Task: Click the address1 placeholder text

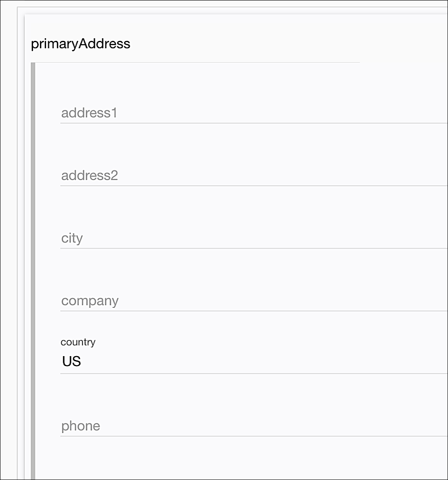Action: (x=89, y=113)
